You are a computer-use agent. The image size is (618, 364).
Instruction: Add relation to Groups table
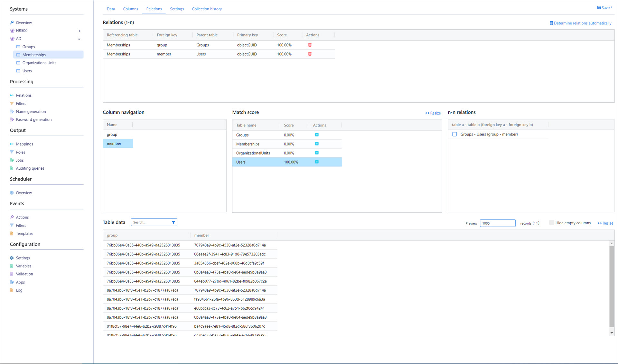317,135
